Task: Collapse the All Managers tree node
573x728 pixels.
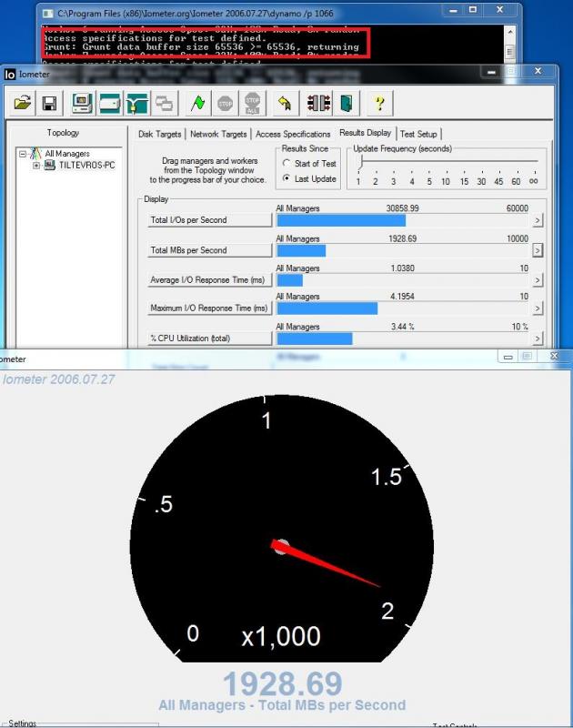Action: [22, 153]
